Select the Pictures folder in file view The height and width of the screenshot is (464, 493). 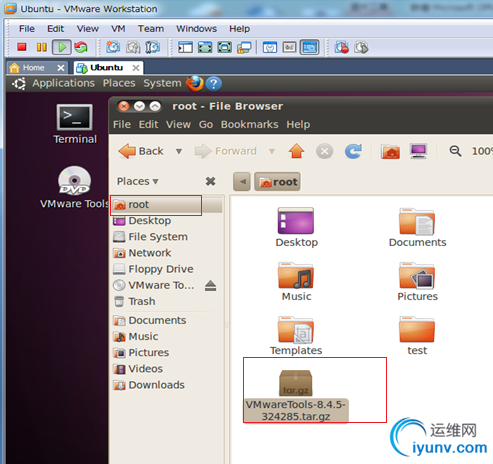pyautogui.click(x=417, y=282)
